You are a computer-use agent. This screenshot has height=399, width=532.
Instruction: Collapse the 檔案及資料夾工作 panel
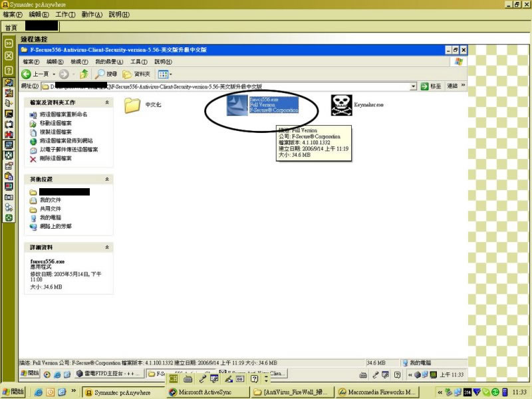107,102
